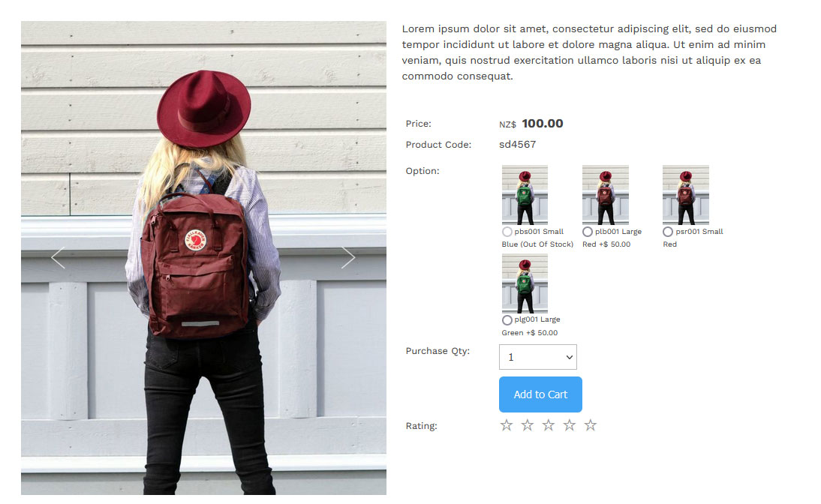Add the product to cart
The height and width of the screenshot is (504, 821).
click(540, 394)
